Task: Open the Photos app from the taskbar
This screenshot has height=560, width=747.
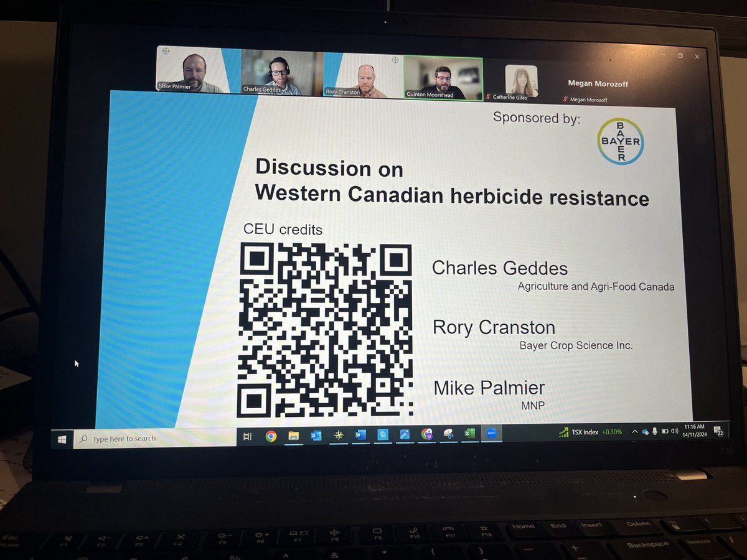Action: [405, 436]
